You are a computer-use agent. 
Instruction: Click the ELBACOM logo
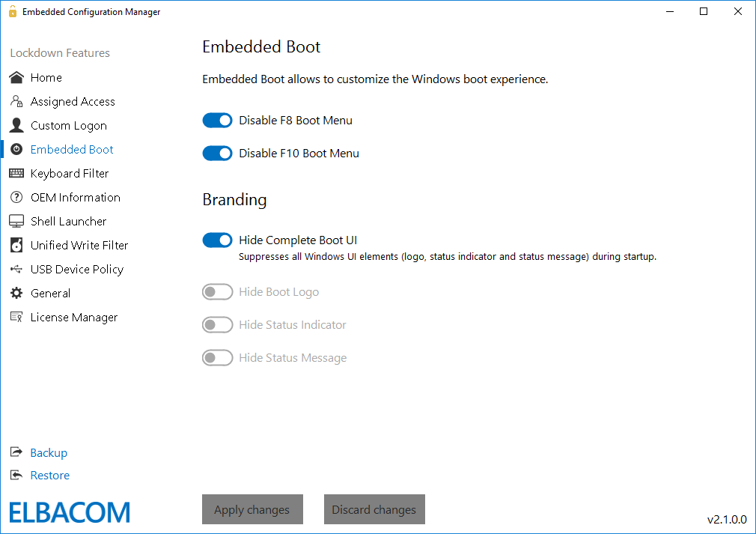point(69,512)
